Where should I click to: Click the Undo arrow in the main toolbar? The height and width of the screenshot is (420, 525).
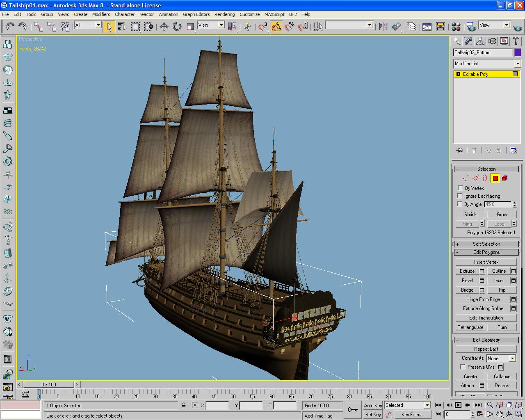(10, 27)
